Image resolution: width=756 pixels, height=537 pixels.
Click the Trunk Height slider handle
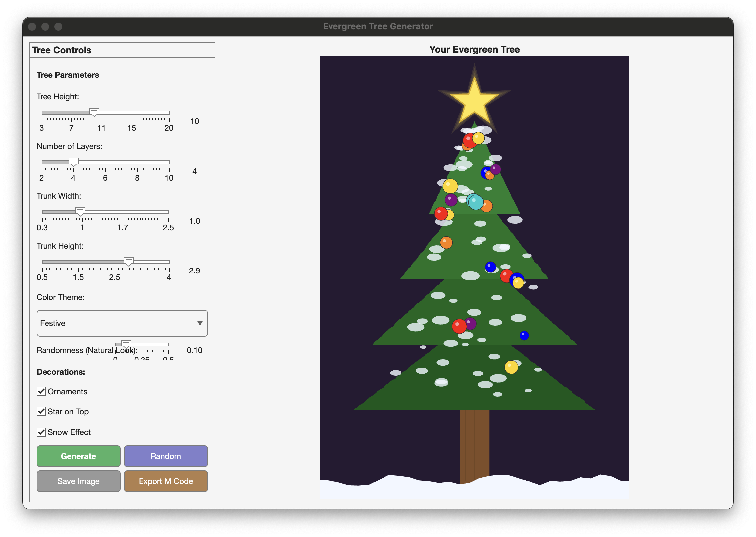pos(129,262)
